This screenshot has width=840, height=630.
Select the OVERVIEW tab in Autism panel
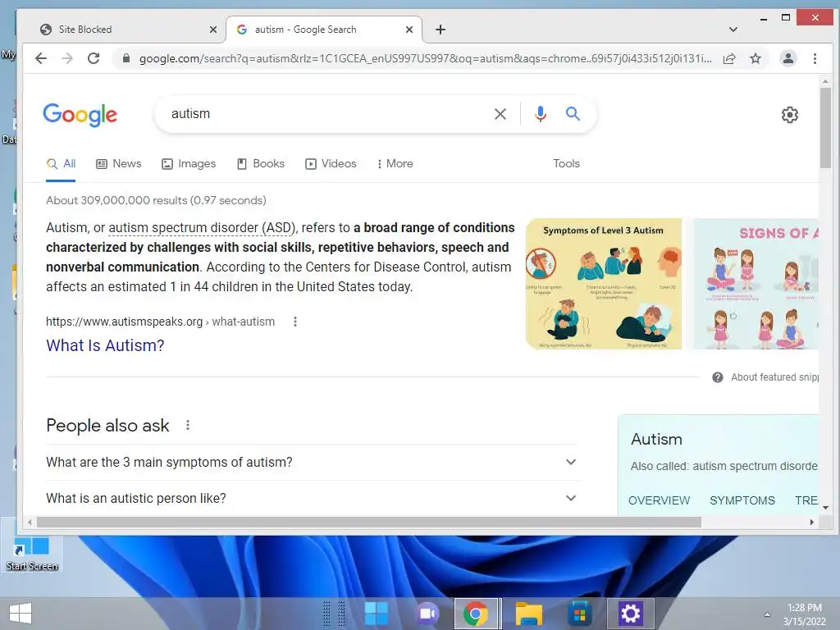[659, 500]
